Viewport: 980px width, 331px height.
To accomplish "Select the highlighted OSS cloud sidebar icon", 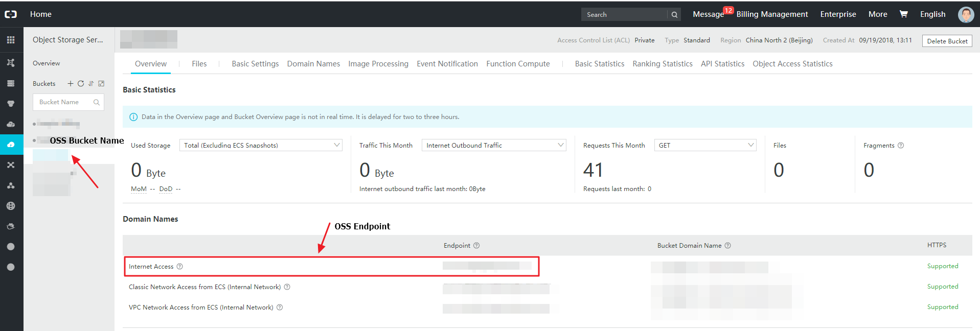I will (11, 145).
